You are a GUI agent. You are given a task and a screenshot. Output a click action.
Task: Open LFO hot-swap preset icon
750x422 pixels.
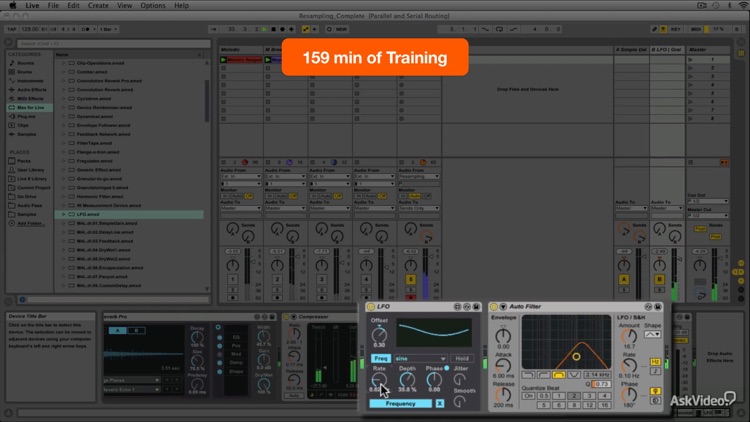pyautogui.click(x=467, y=307)
